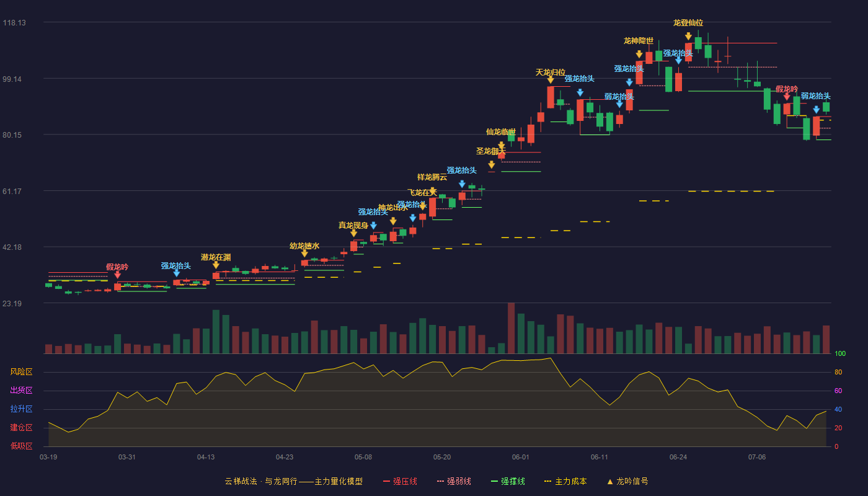868x496 pixels.
Task: Click the orange arrow marker below 仙龙临世
Action: tap(501, 146)
